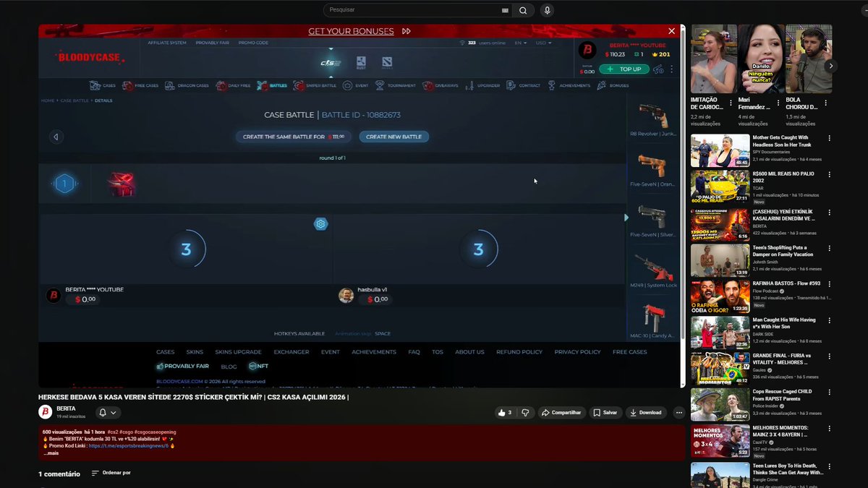
Task: Open the Dragon Cases nav tab
Action: point(187,85)
